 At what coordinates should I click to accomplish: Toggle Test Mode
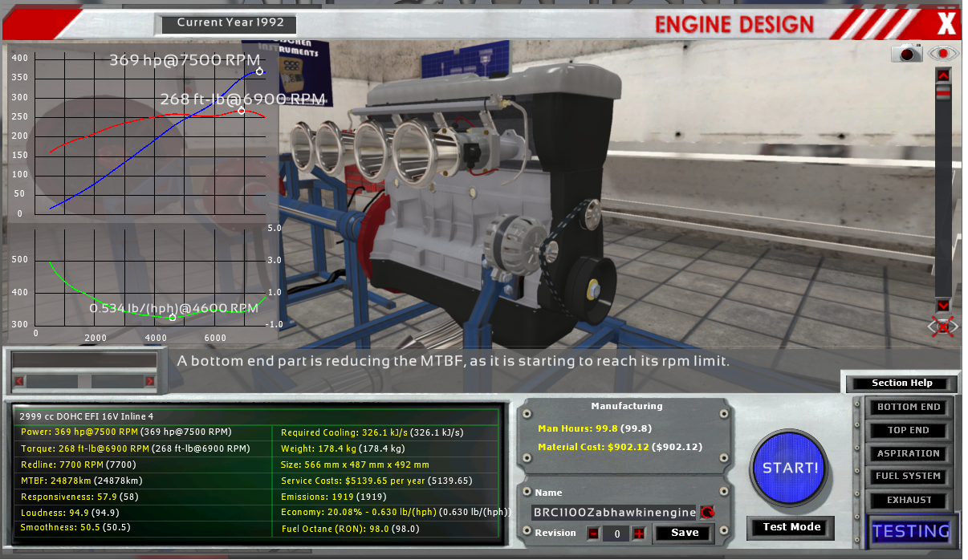[x=791, y=527]
